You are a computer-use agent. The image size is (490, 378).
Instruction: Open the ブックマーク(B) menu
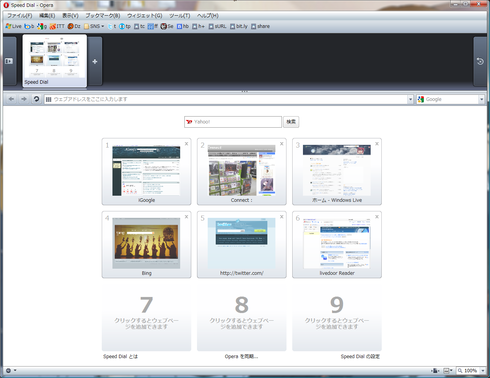(x=103, y=16)
